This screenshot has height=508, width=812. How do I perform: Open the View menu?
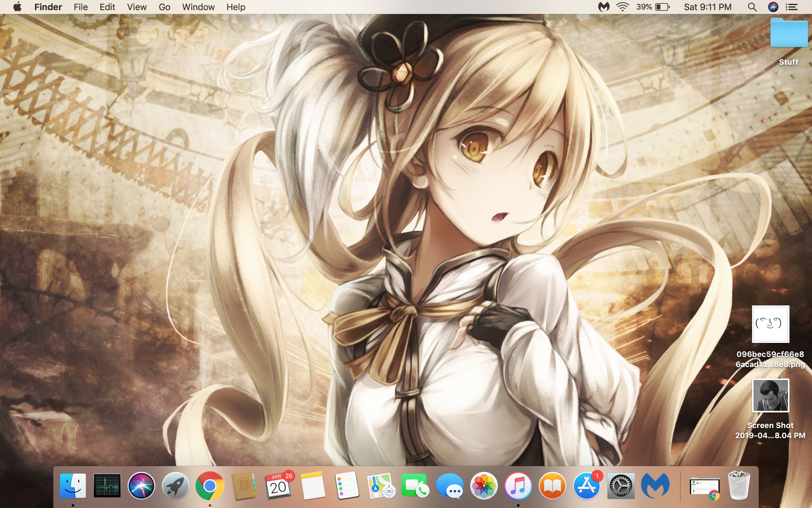click(x=137, y=7)
